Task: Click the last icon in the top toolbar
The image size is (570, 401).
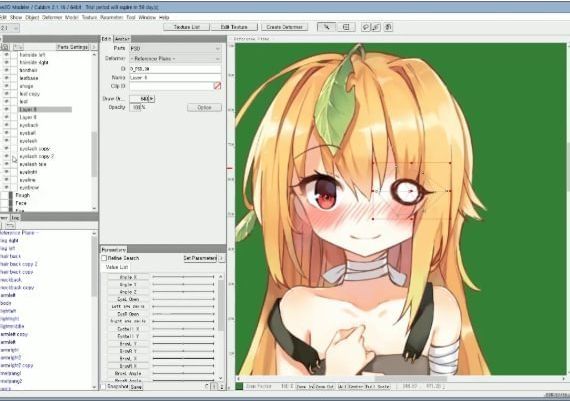Action: (388, 27)
